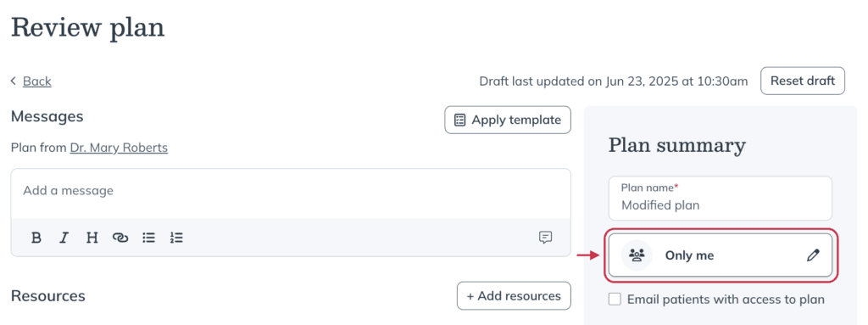This screenshot has height=325, width=868.
Task: Apply italic formatting to message text
Action: 64,238
